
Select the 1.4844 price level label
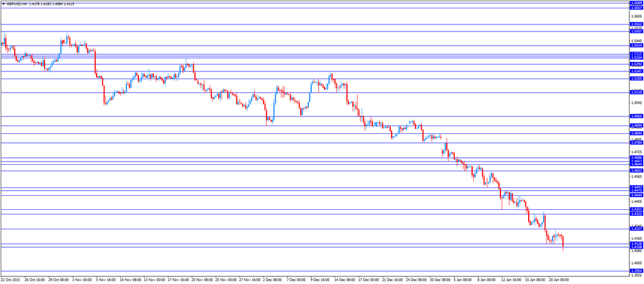[636, 133]
